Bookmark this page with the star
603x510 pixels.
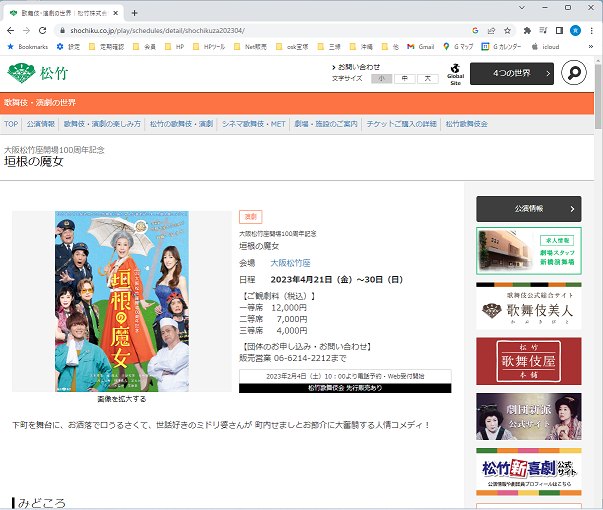pyautogui.click(x=507, y=30)
